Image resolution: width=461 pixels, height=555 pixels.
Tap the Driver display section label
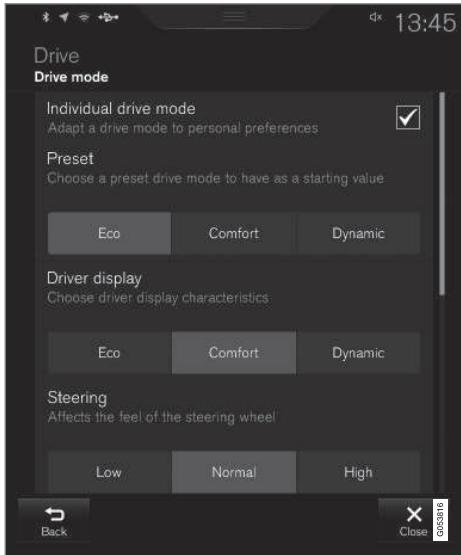[x=94, y=279]
